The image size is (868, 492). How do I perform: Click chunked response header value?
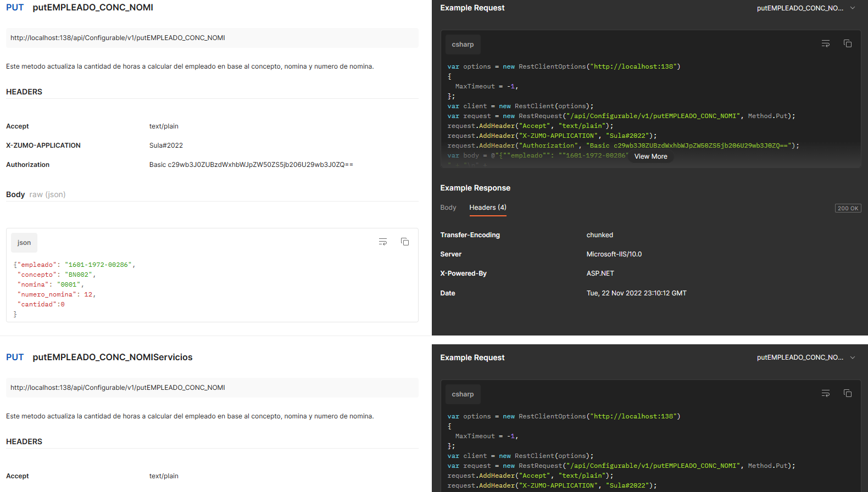(600, 235)
